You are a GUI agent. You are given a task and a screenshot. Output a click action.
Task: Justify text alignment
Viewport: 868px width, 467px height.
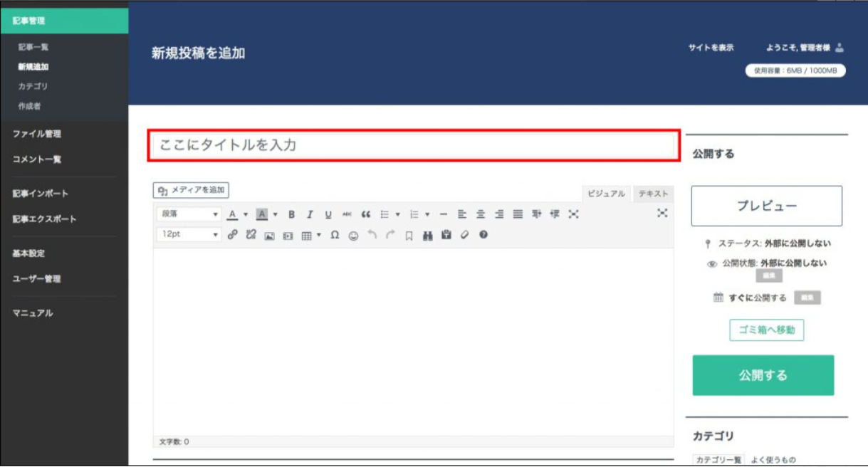pos(518,214)
